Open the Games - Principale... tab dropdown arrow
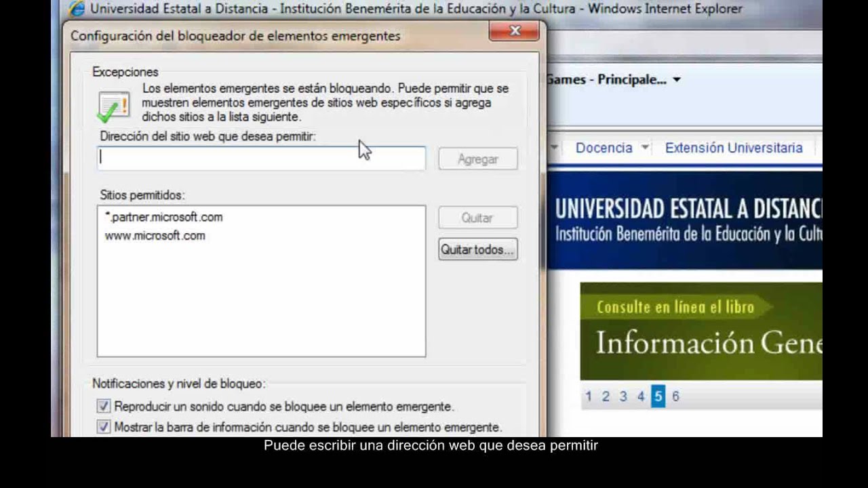Screen dimensions: 868x488 click(676, 80)
